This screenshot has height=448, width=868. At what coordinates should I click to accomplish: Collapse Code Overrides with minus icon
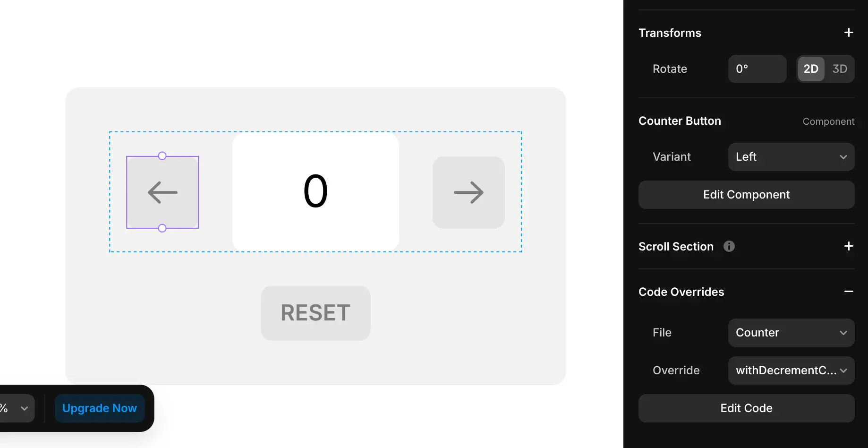(x=849, y=292)
